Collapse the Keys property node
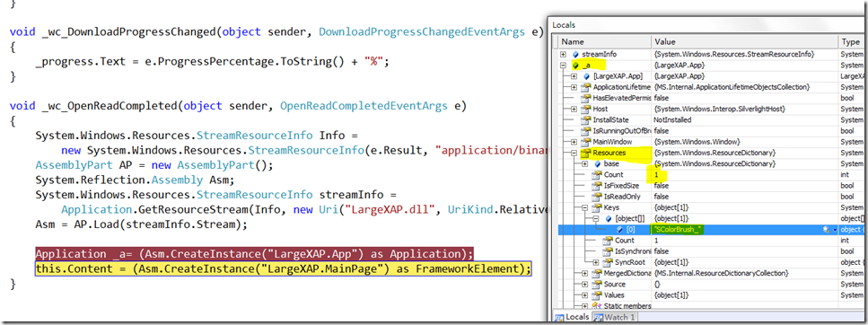The height and width of the screenshot is (325, 868). pyautogui.click(x=584, y=207)
